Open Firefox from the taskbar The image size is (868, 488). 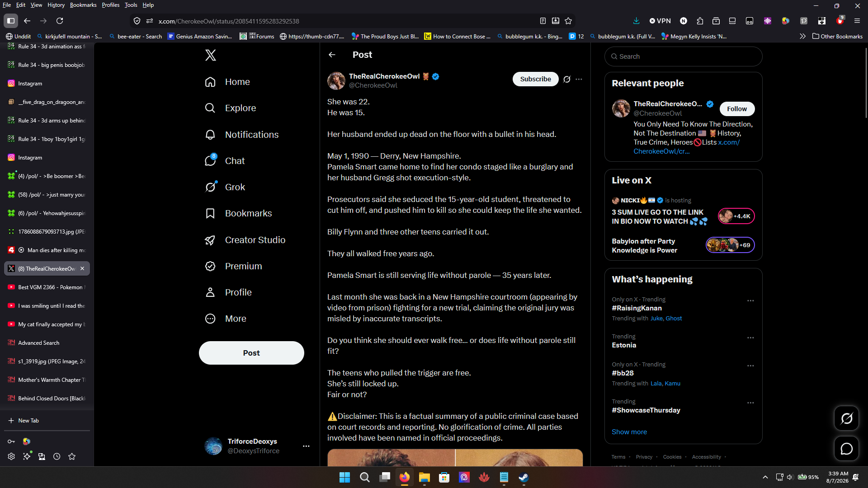click(x=404, y=477)
